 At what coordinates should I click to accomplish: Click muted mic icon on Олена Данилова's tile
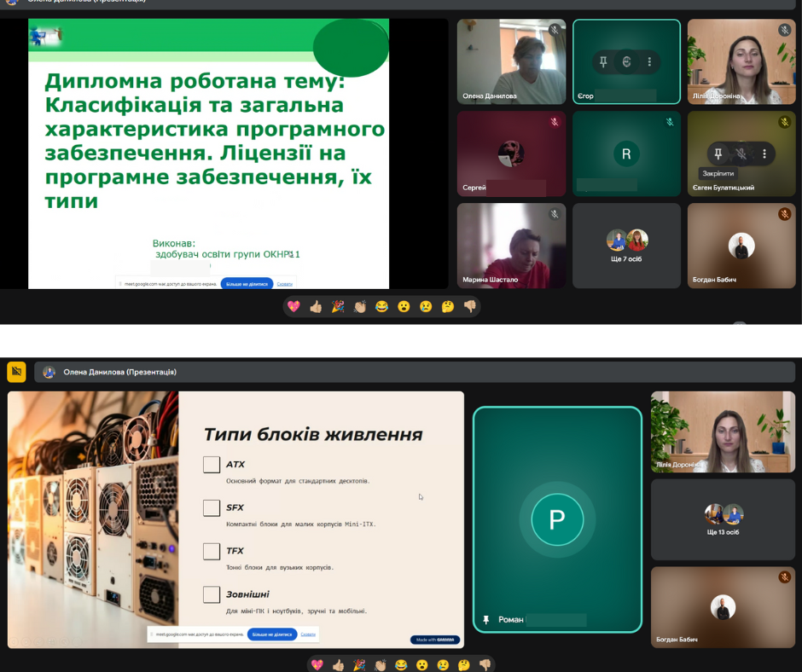coord(555,30)
